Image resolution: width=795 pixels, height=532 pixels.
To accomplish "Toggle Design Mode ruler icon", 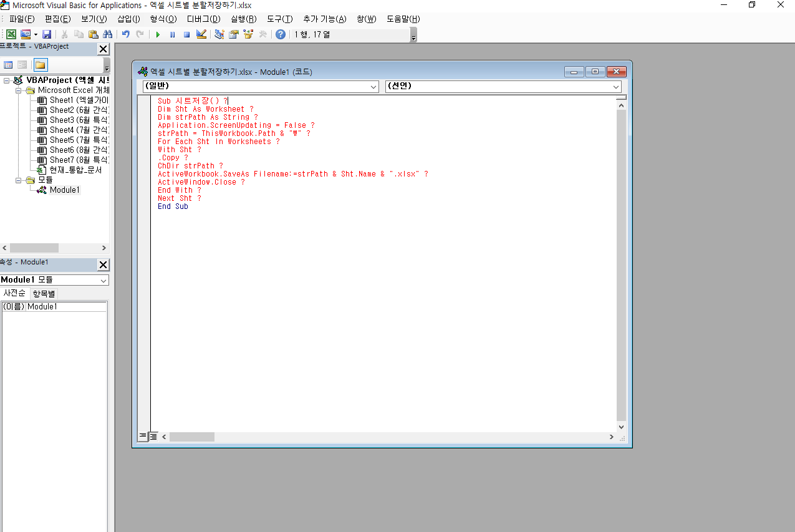I will pos(201,34).
